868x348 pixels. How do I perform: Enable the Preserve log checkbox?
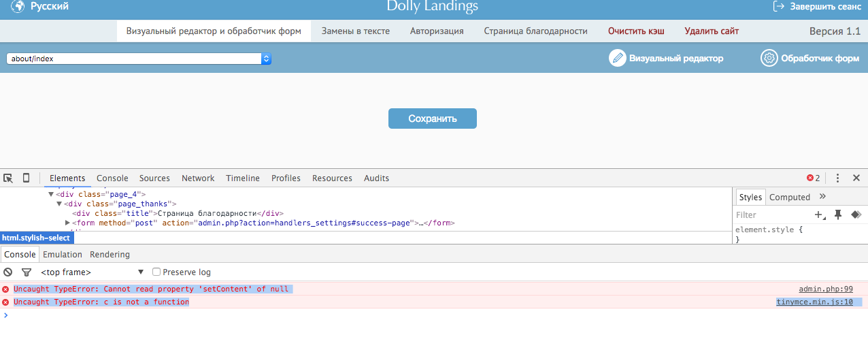[156, 272]
